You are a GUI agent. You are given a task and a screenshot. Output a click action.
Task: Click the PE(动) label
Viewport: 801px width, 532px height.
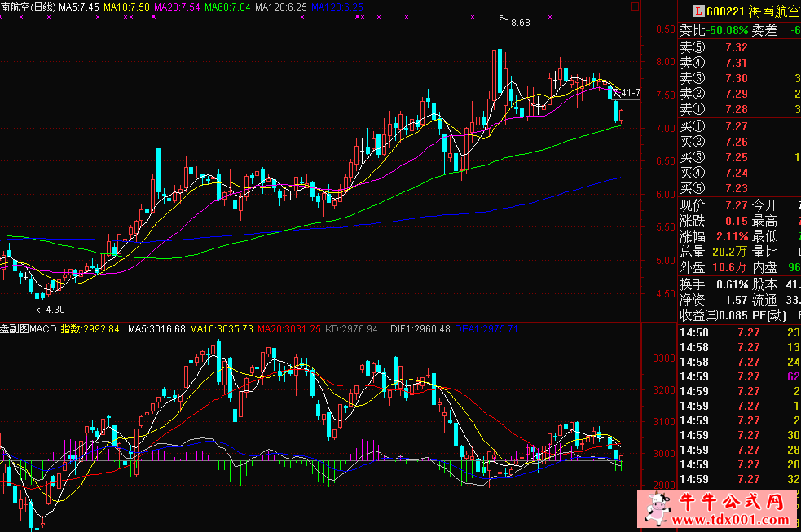click(x=769, y=315)
